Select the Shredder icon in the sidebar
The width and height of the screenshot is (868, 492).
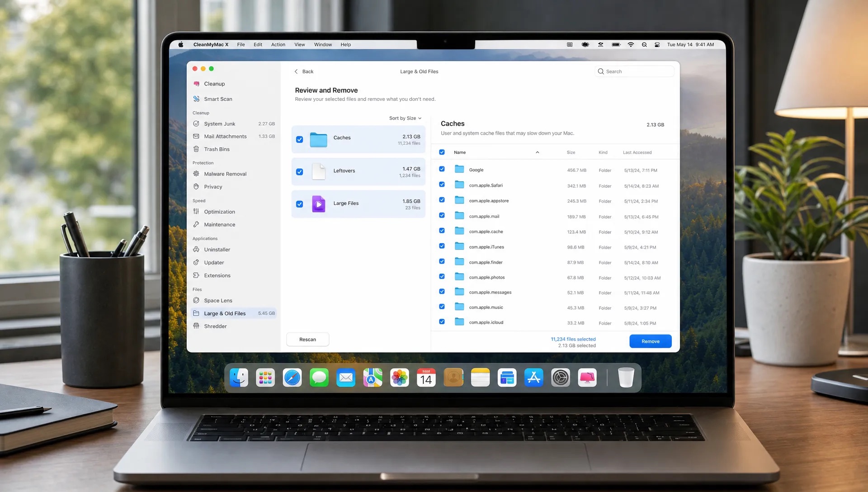coord(196,326)
